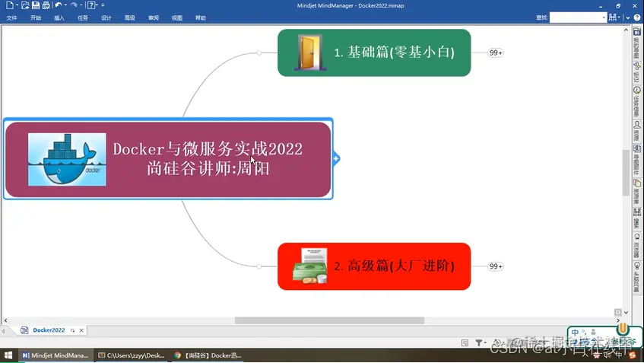This screenshot has width=644, height=363.
Task: Click the small navigation box below scrollbar
Action: point(617,313)
